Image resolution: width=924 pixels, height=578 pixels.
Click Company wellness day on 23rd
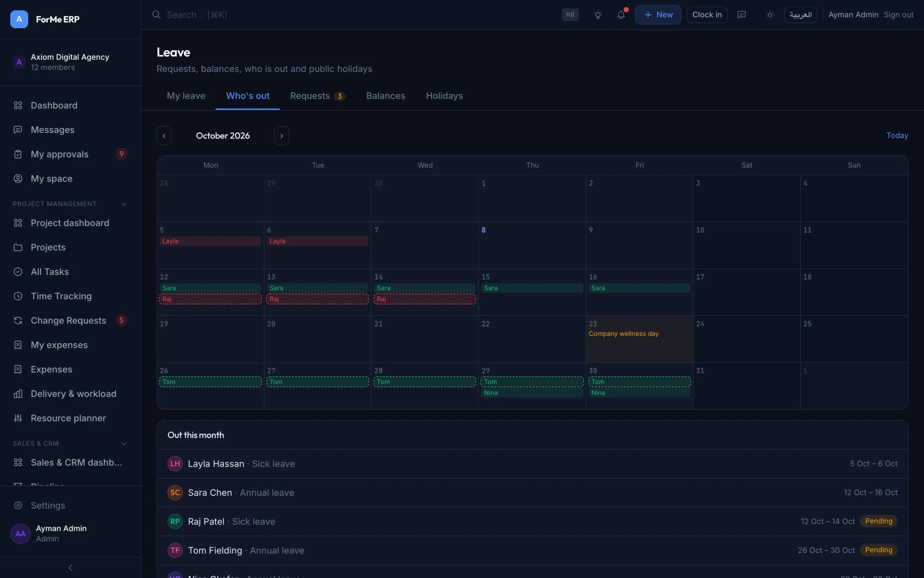coord(624,334)
